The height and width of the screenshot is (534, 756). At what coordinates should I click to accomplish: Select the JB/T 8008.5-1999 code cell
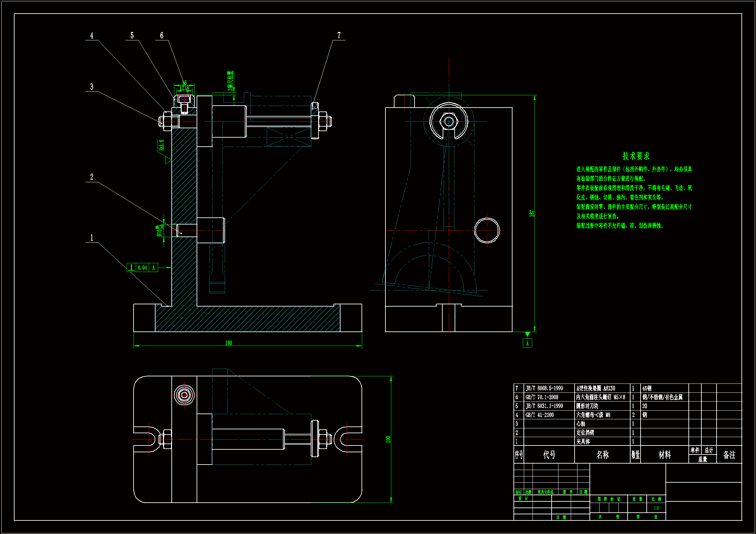tap(544, 388)
